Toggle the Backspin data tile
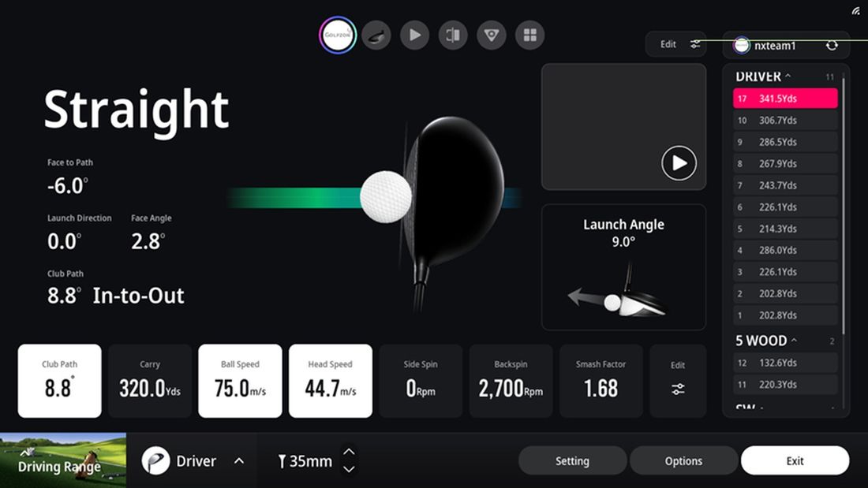 [x=511, y=381]
